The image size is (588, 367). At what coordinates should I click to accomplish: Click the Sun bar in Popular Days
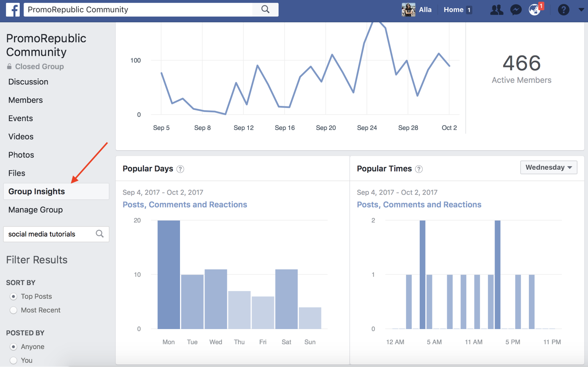pos(310,318)
